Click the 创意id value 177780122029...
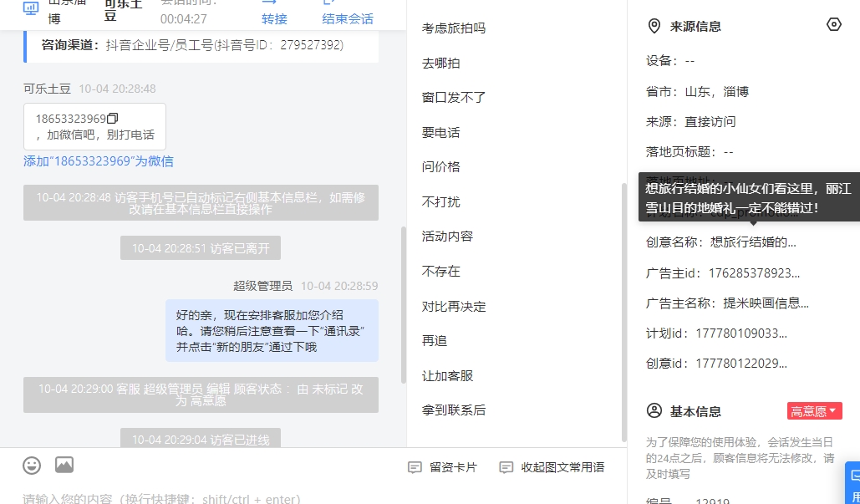860x504 pixels. pyautogui.click(x=741, y=363)
